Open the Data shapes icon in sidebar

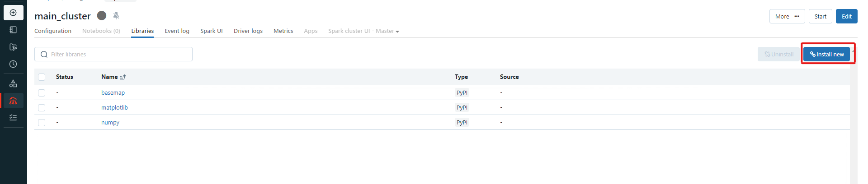click(x=13, y=83)
